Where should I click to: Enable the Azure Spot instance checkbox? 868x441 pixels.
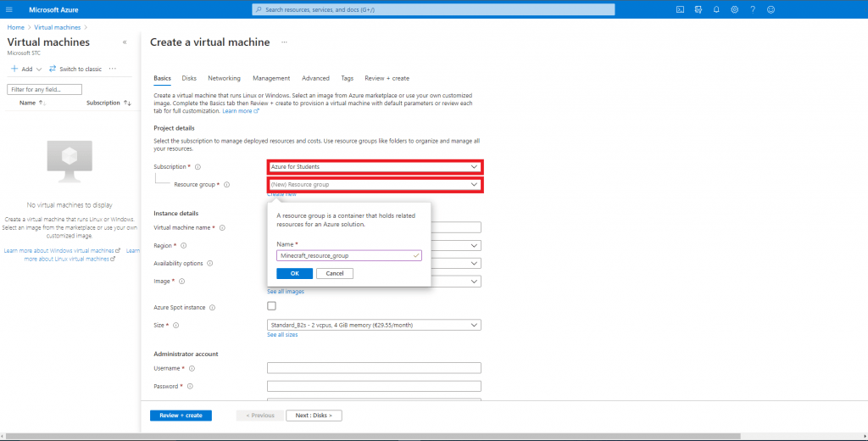272,306
